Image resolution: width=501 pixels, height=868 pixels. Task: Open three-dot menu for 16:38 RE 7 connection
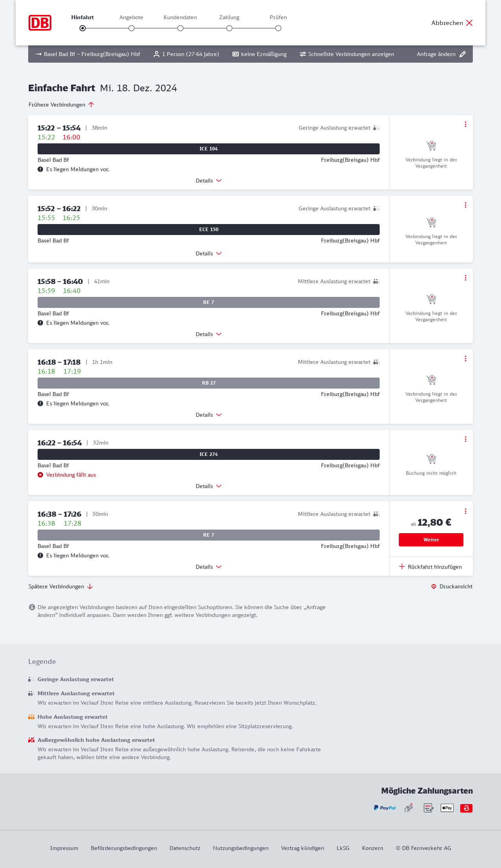tap(465, 511)
